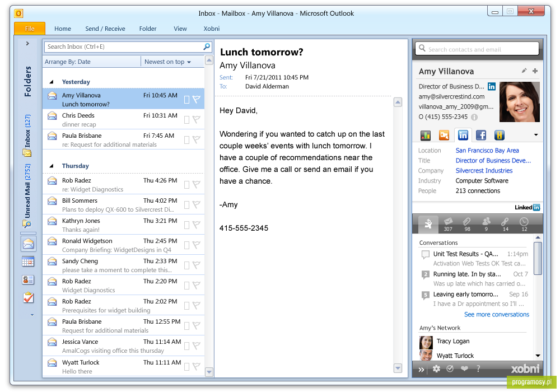Screen dimensions: 560x392
Task: Click the category box on Jessica Vance message
Action: [x=186, y=346]
